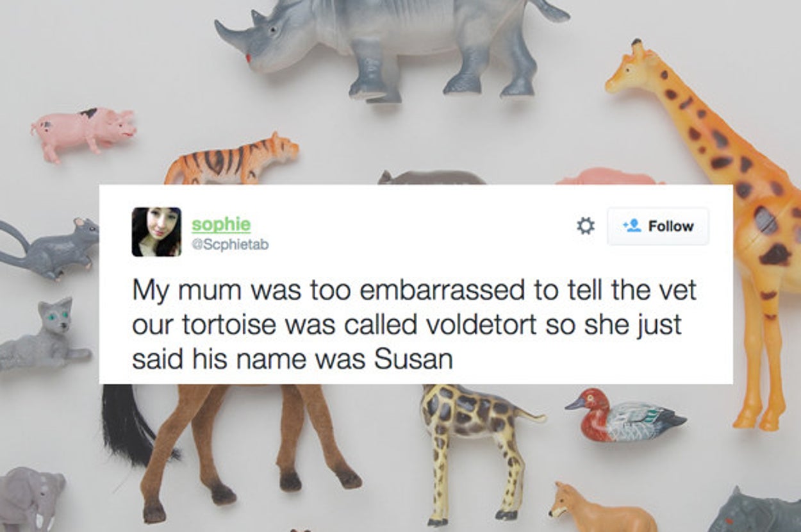Select the gray elephant toy

[x=31, y=500]
